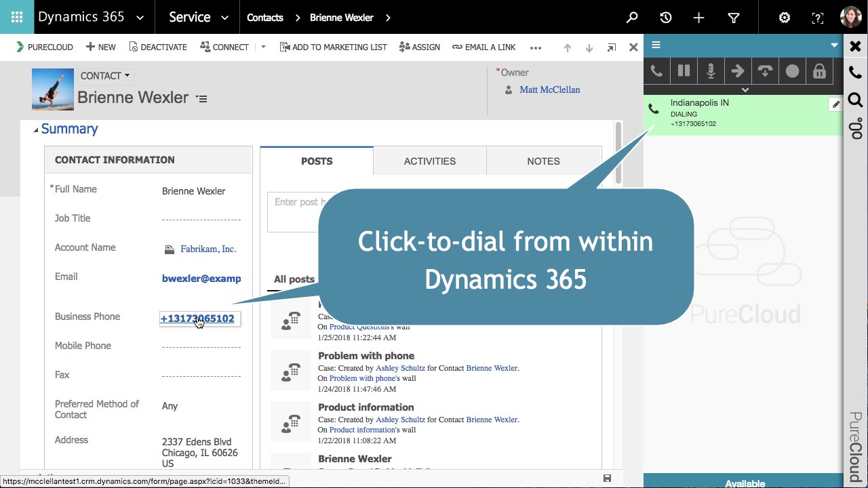Screen dimensions: 868x488
Task: Deactivate this contact
Action: 158,47
